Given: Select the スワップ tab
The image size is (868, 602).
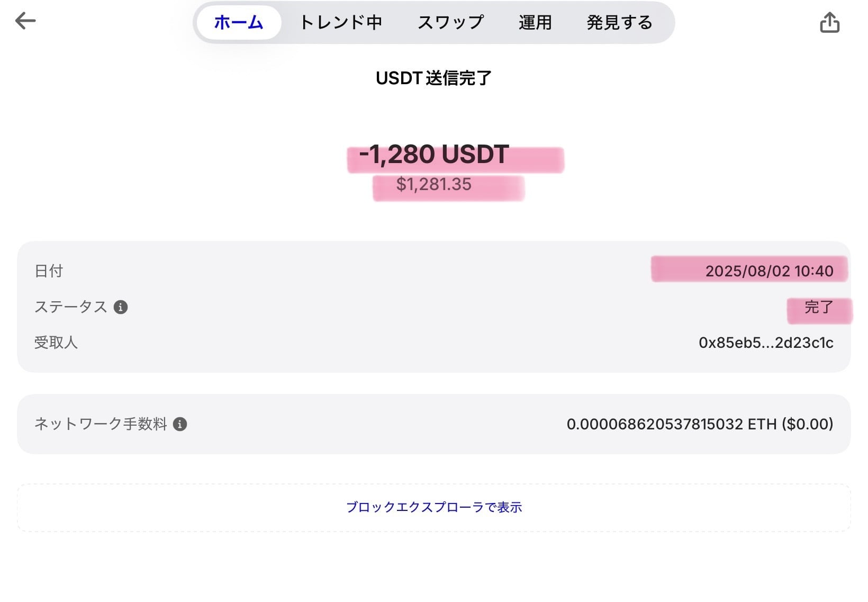Looking at the screenshot, I should 450,23.
